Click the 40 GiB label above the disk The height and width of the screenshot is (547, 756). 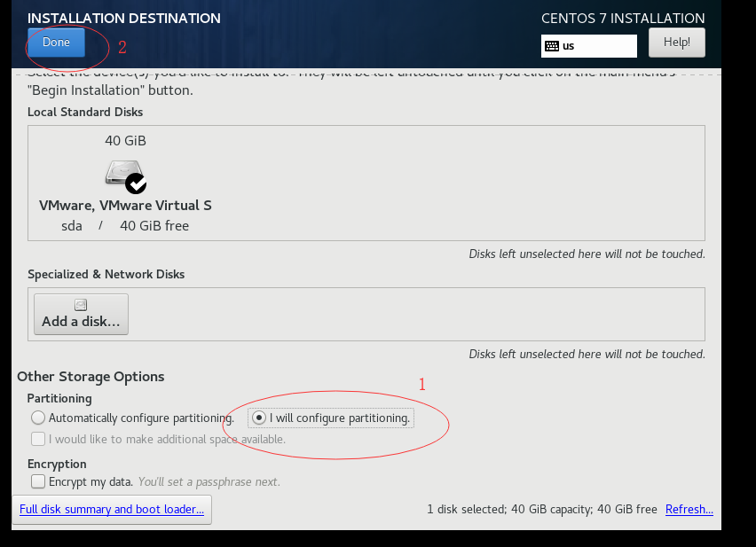125,141
